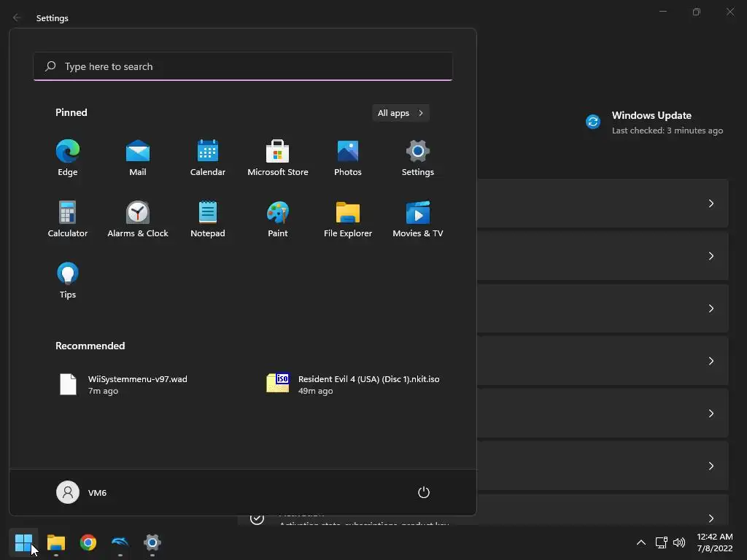Viewport: 747px width, 560px height.
Task: Open the Paint app
Action: (278, 219)
